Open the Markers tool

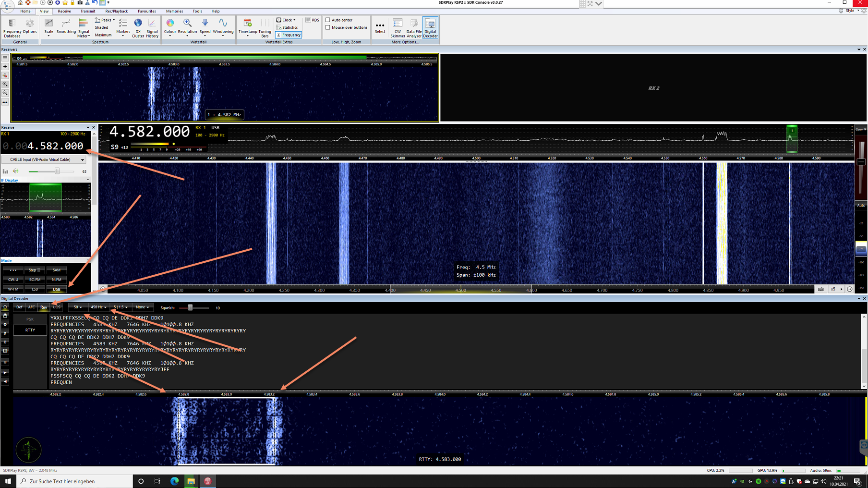coord(123,28)
